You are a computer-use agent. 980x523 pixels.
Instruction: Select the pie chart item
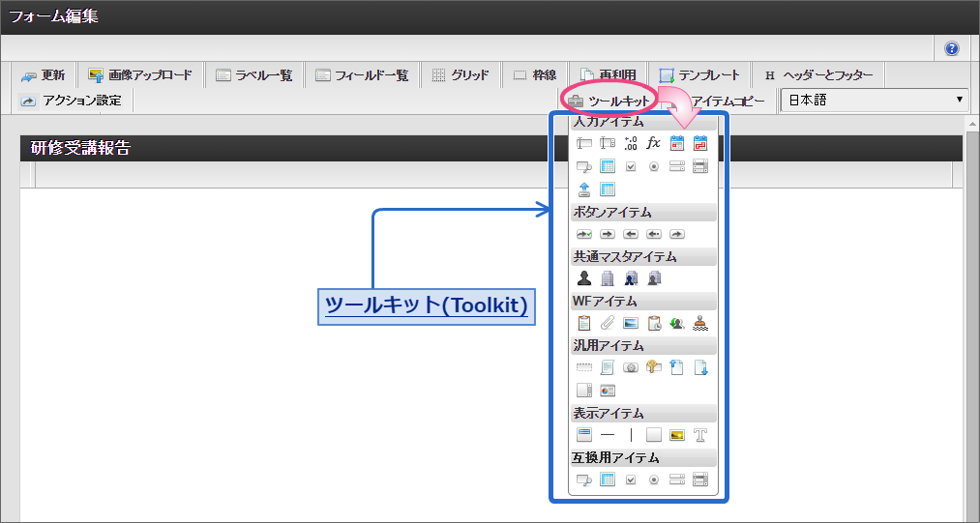(x=607, y=391)
